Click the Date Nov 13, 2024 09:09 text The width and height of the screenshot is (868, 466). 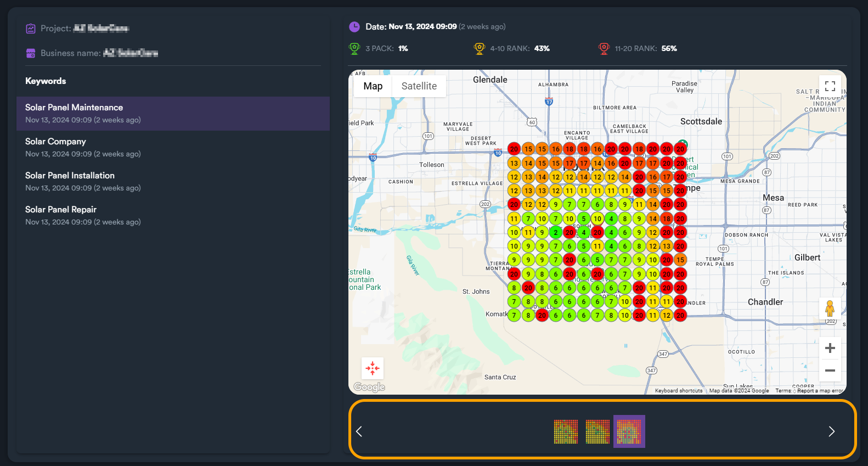[411, 26]
